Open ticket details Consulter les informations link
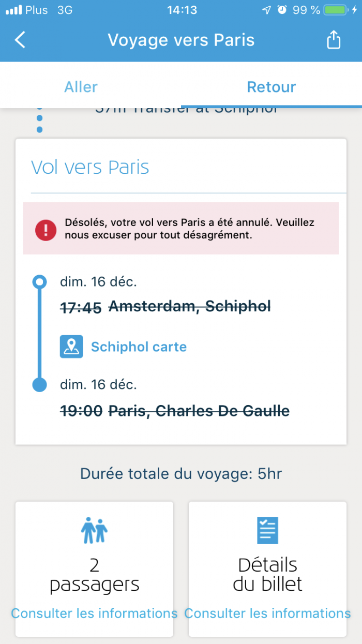Screen dimensions: 362x644 point(267,613)
